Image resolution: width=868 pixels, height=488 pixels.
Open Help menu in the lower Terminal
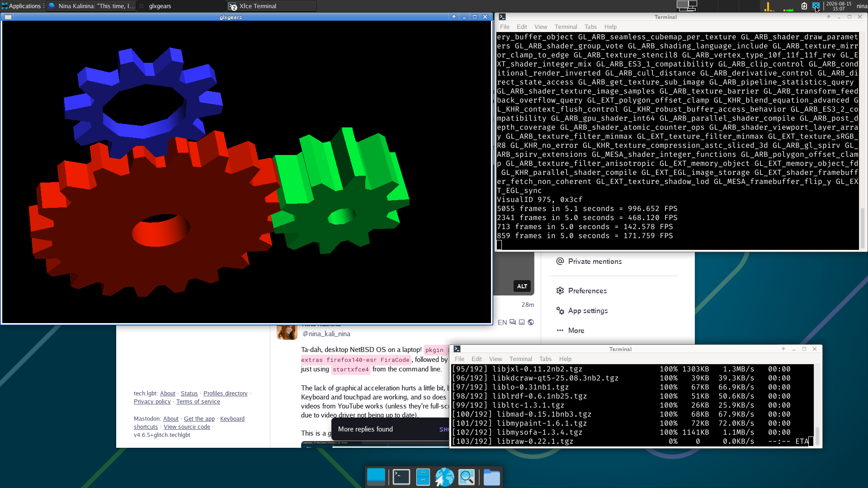click(x=565, y=359)
